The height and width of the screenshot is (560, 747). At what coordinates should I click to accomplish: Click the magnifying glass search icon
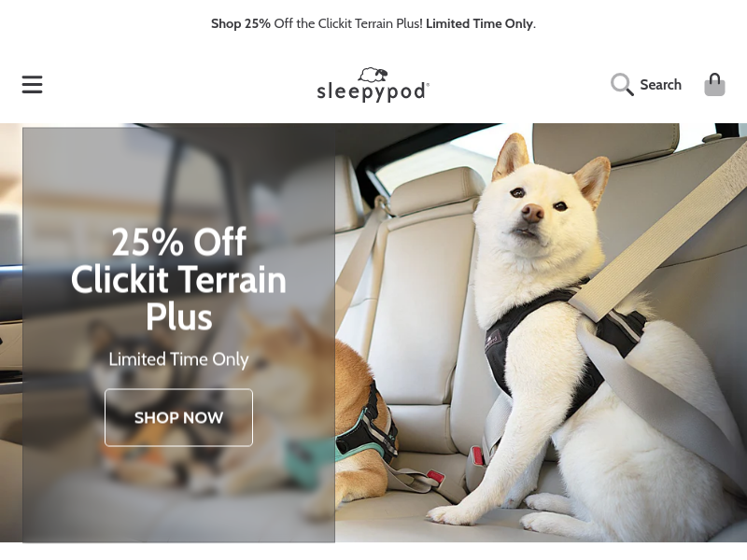click(622, 84)
